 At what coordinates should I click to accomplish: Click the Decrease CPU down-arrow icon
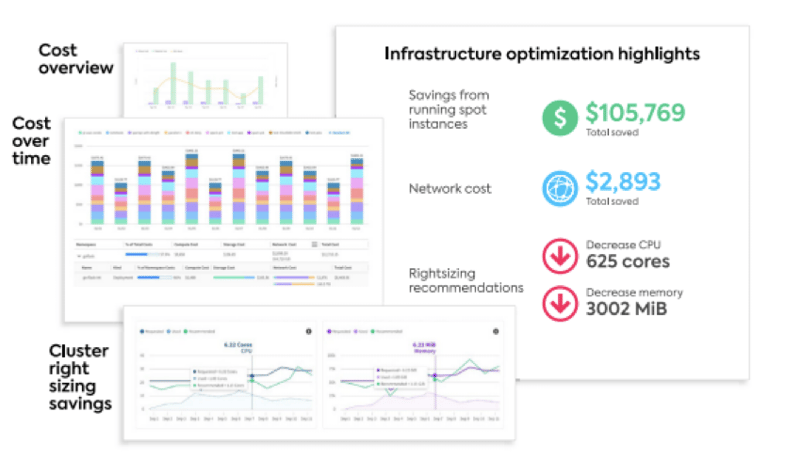(560, 255)
